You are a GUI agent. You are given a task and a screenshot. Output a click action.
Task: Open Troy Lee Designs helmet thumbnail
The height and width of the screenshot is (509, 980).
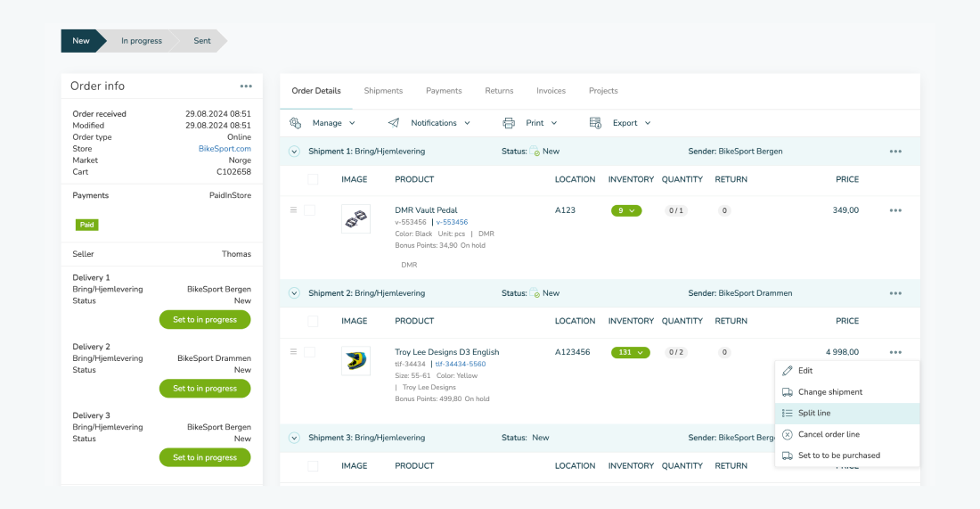coord(355,361)
